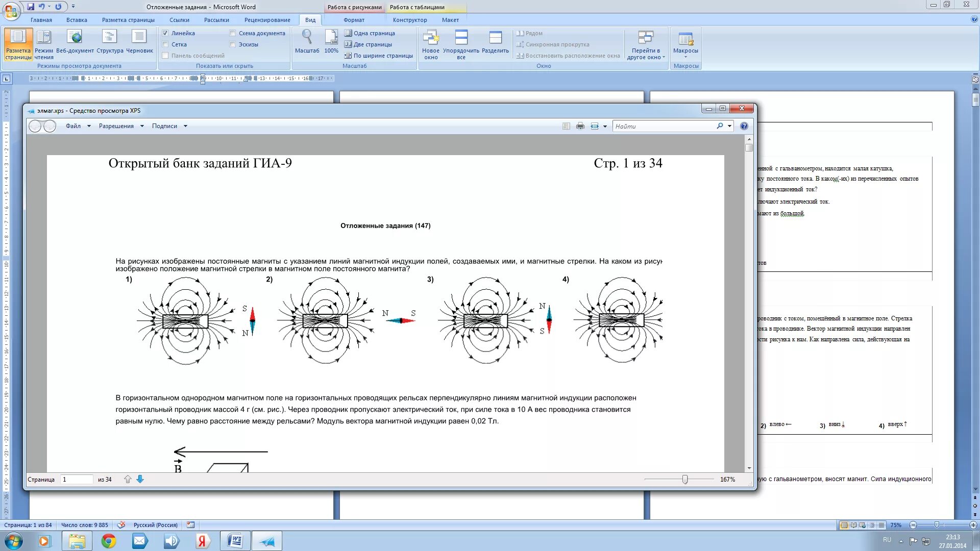Enable the Эскизы thumbnails checkbox
980x551 pixels.
[x=233, y=44]
